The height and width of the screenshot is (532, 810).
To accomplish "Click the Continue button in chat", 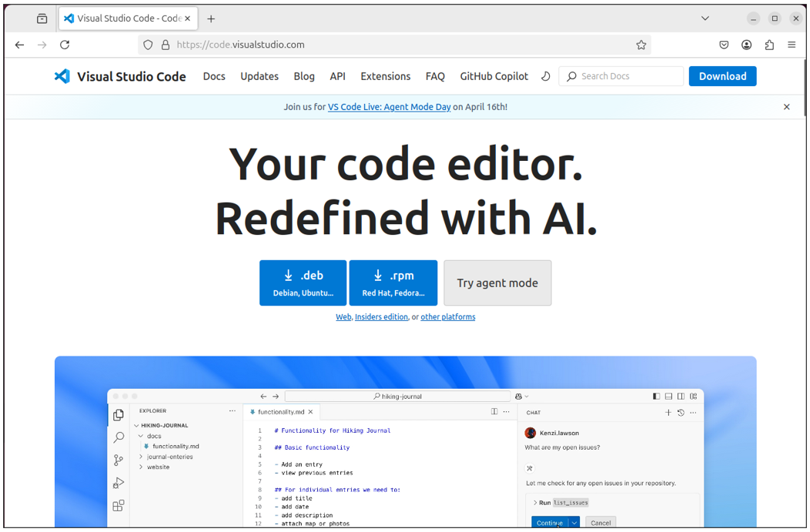I will pyautogui.click(x=550, y=522).
